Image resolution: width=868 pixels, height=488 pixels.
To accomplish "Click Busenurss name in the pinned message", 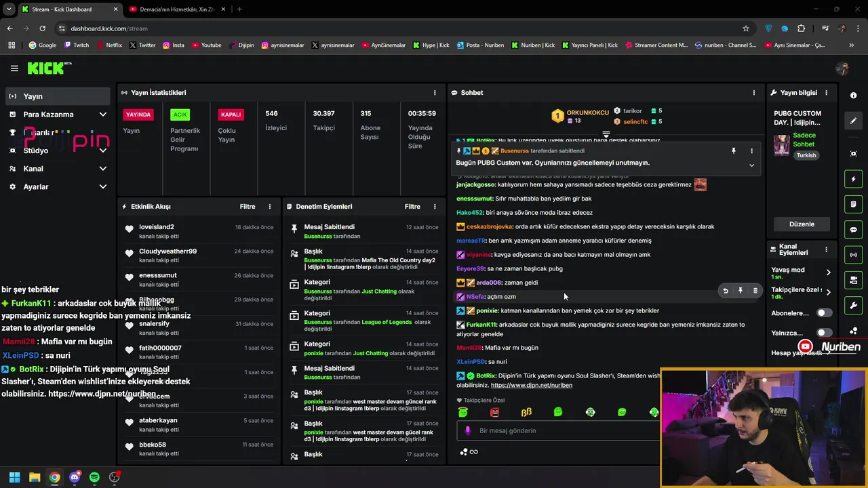I will [x=514, y=151].
